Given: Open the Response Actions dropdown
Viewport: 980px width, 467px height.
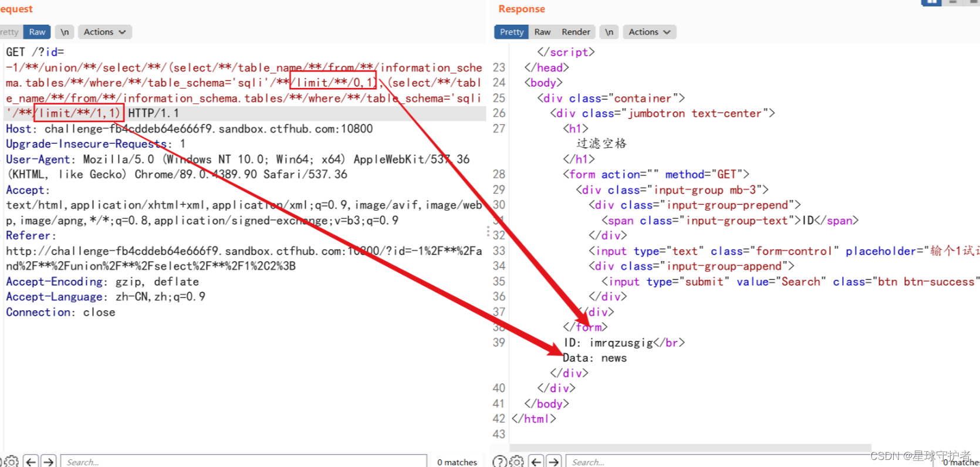Looking at the screenshot, I should point(649,32).
